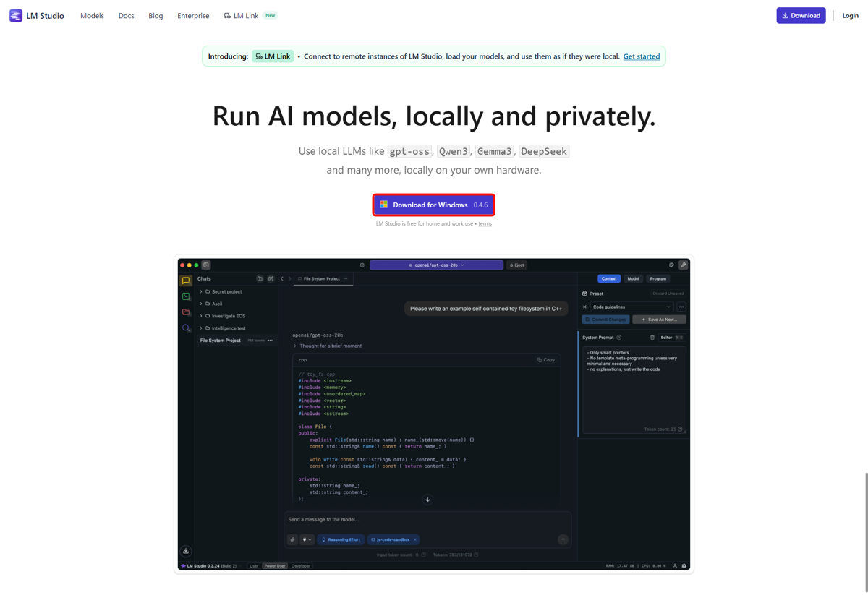Open the Enterprise navigation item
The width and height of the screenshot is (868, 595).
coord(193,15)
